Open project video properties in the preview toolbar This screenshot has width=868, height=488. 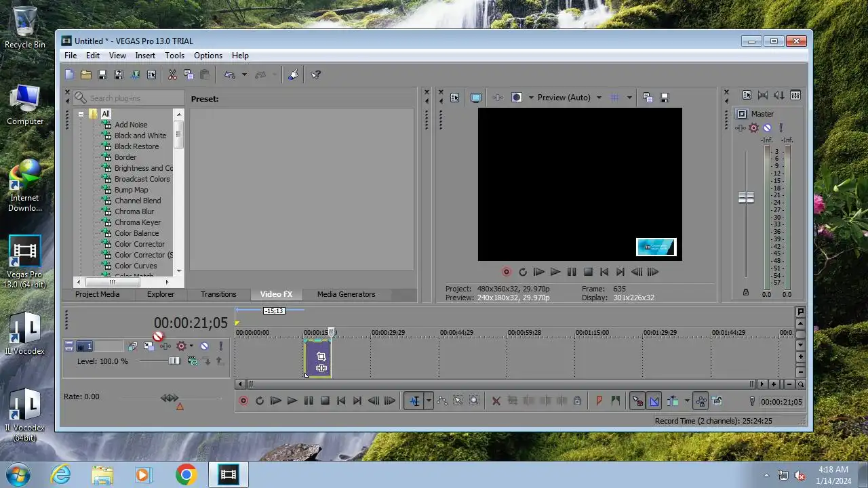pos(454,98)
